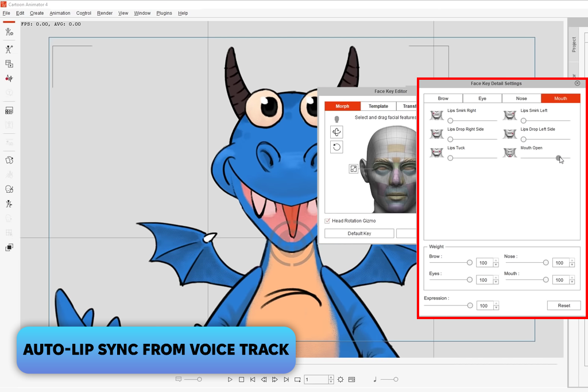Switch to the Template tab in Face Key Editor

tap(378, 106)
